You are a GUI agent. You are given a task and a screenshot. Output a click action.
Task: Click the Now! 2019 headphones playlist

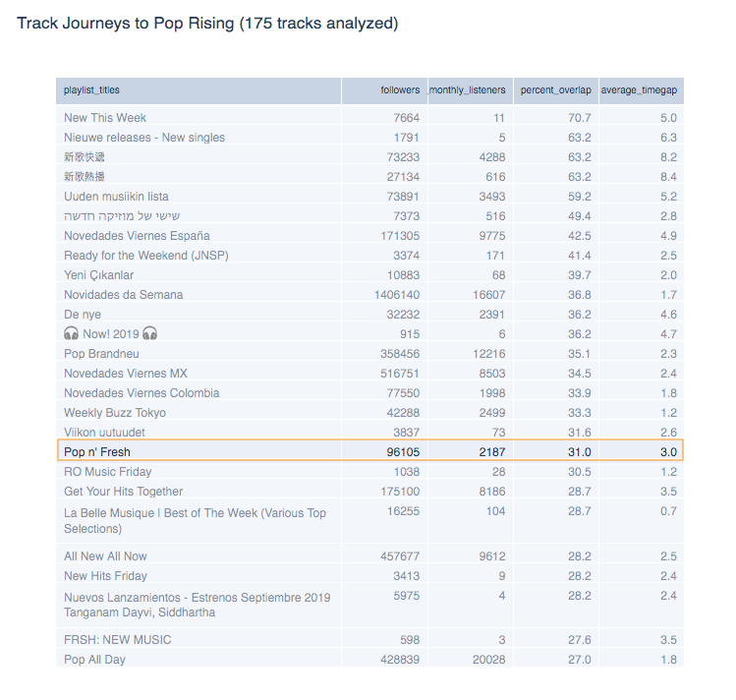click(x=110, y=334)
